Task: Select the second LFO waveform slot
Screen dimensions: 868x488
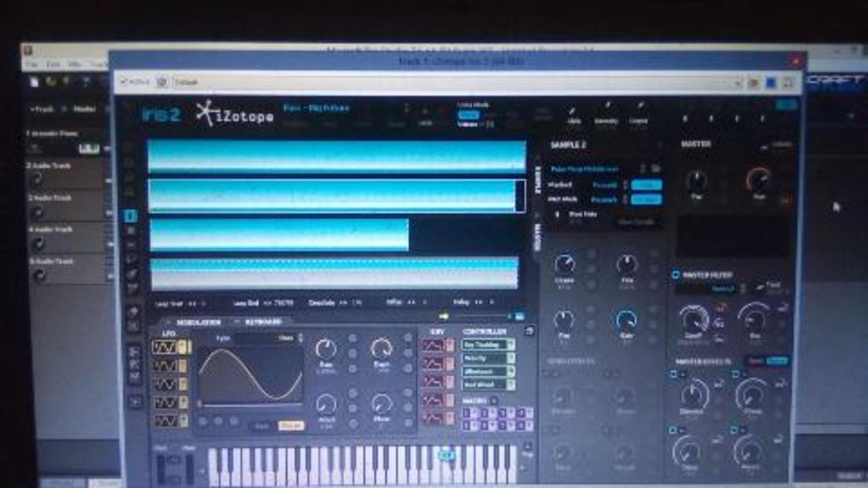Action: 165,366
